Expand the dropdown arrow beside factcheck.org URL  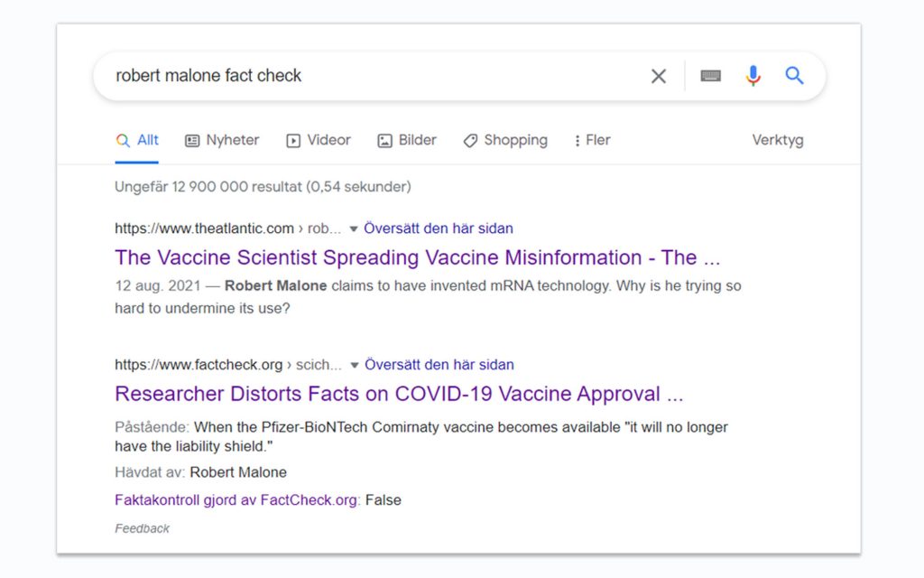click(x=355, y=365)
